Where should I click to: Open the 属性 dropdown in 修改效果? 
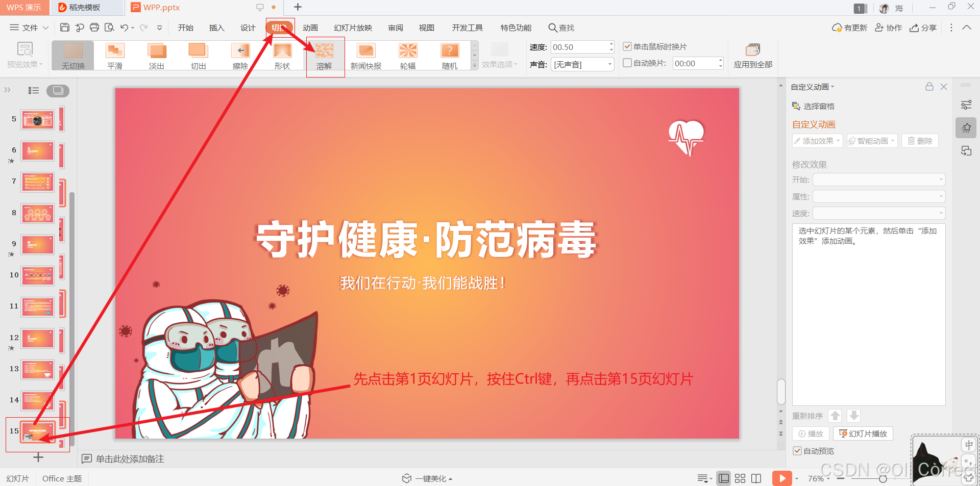tap(879, 196)
